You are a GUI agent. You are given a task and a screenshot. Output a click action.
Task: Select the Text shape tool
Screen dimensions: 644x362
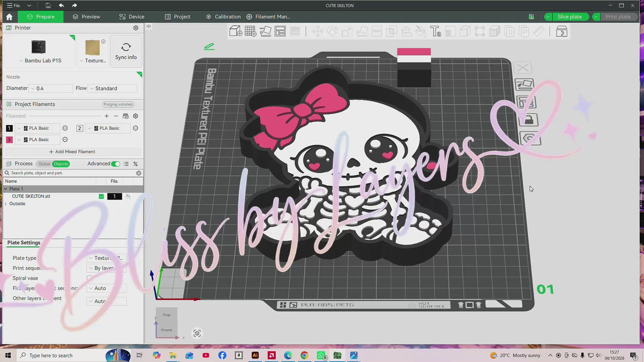[436, 32]
